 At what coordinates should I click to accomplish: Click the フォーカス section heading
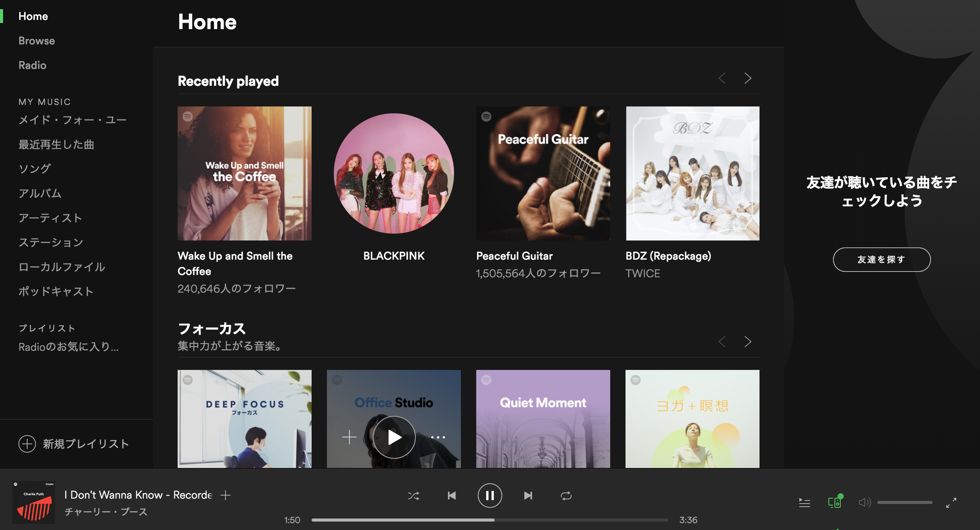tap(212, 329)
